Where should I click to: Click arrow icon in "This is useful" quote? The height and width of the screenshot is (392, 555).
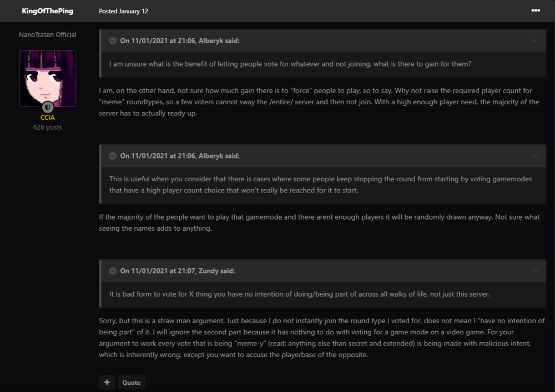534,156
